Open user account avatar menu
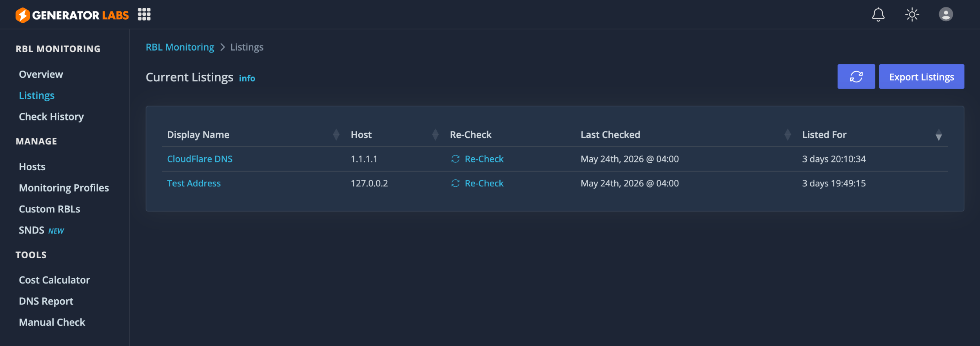980x346 pixels. [946, 15]
